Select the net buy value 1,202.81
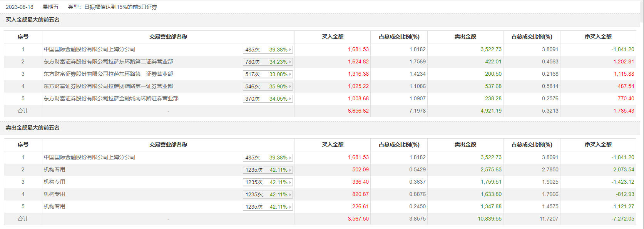This screenshot has width=644, height=229. [624, 61]
